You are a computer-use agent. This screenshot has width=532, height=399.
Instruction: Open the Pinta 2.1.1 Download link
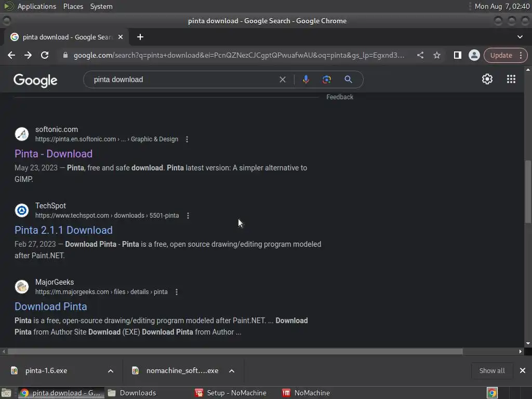point(63,230)
